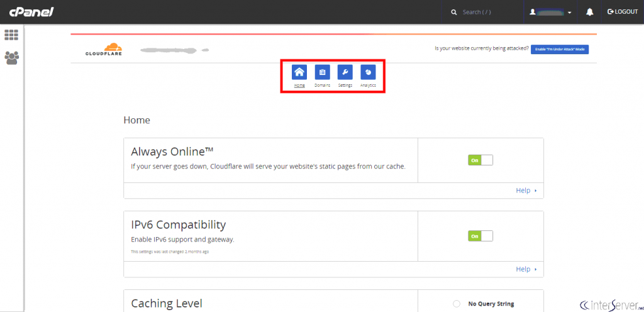
Task: Click "Enable IPv6 support and gateway." text
Action: pos(182,240)
